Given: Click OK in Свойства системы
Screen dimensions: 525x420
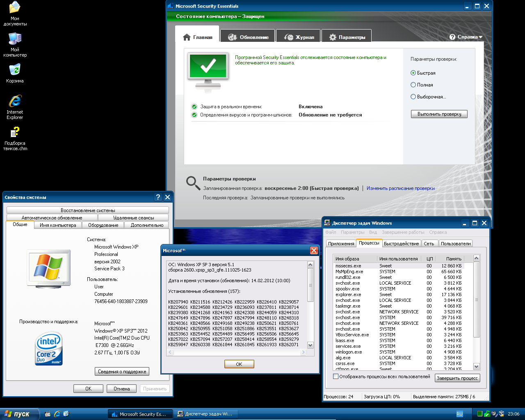Looking at the screenshot, I should (88, 388).
